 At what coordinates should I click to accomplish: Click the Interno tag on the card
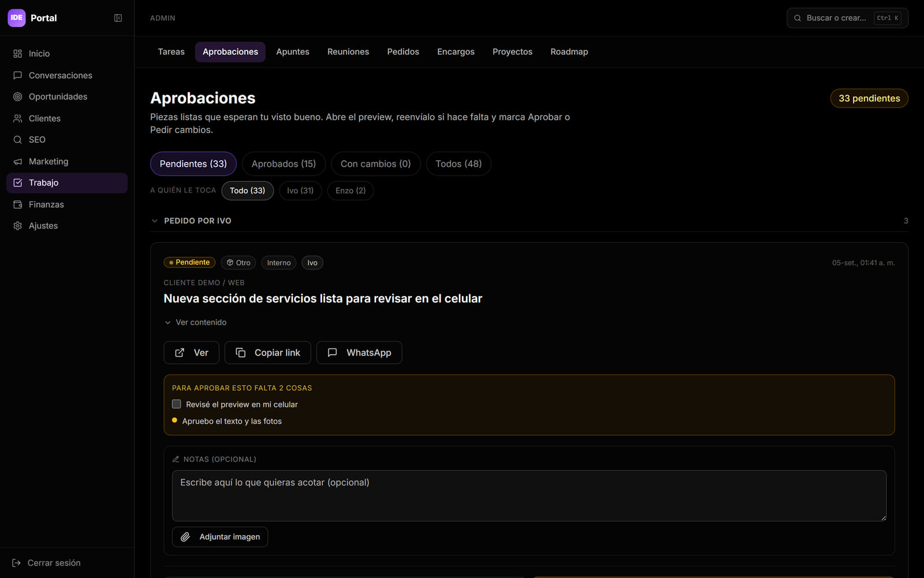279,263
